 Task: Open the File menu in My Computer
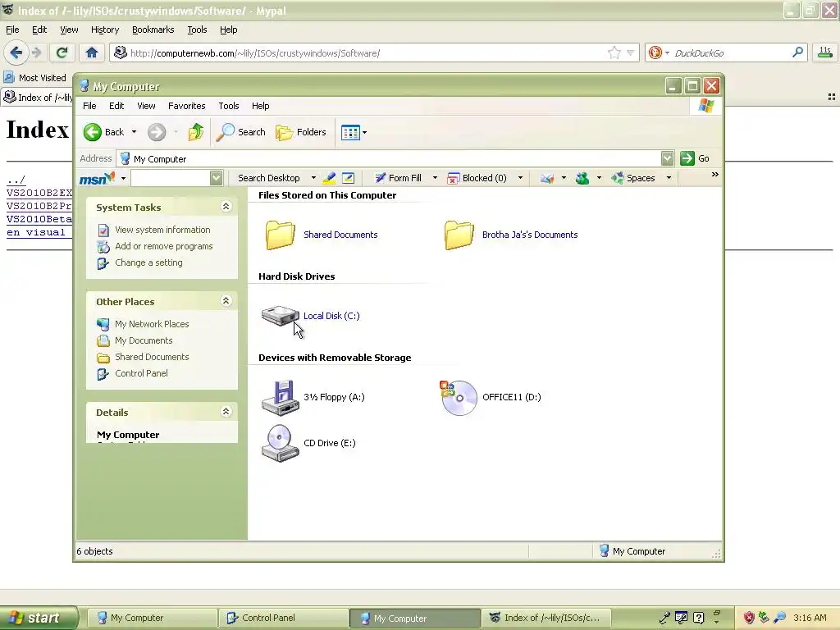[89, 106]
